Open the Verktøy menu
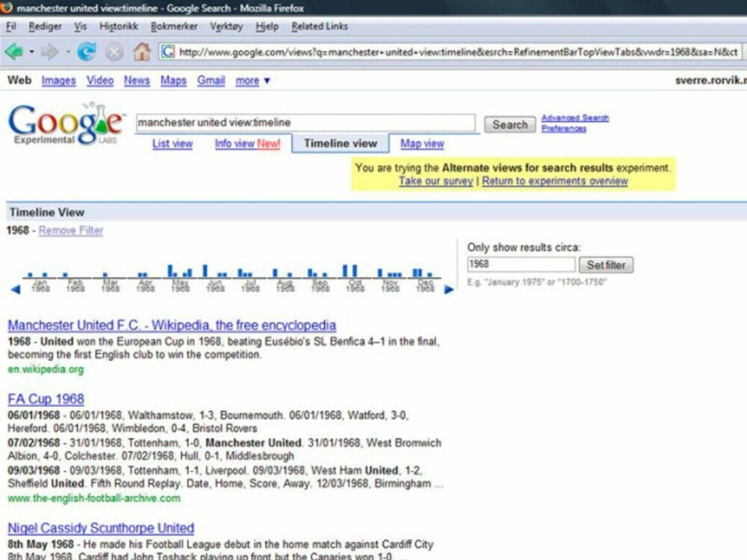The width and height of the screenshot is (747, 560). coord(226,27)
